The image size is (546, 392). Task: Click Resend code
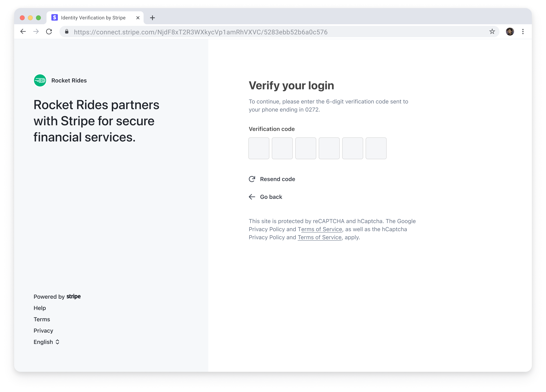pyautogui.click(x=277, y=179)
